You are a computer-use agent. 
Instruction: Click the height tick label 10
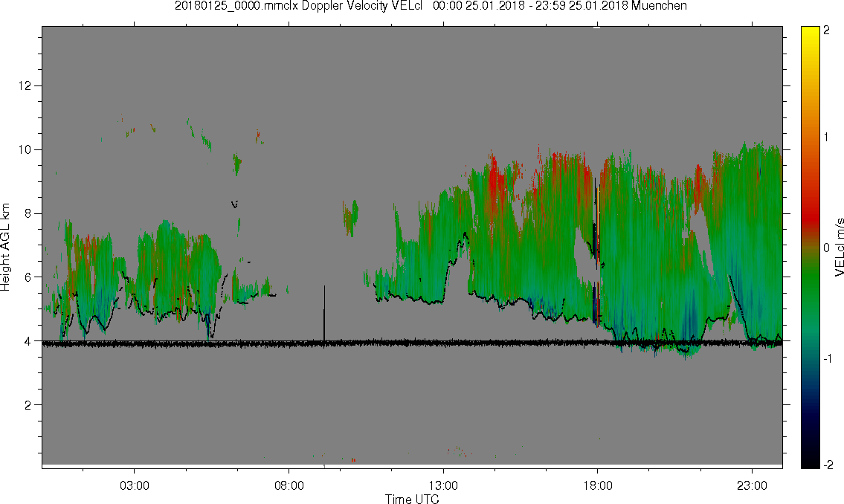point(25,149)
